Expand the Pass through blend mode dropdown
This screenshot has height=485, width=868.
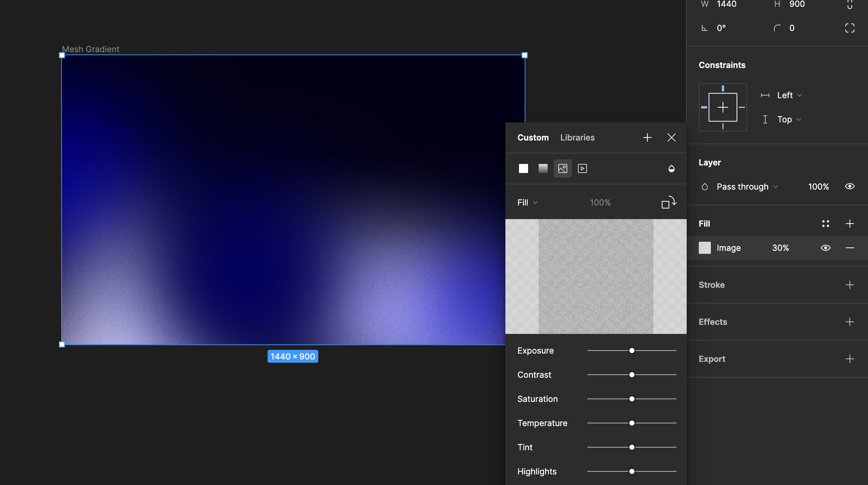tap(747, 187)
